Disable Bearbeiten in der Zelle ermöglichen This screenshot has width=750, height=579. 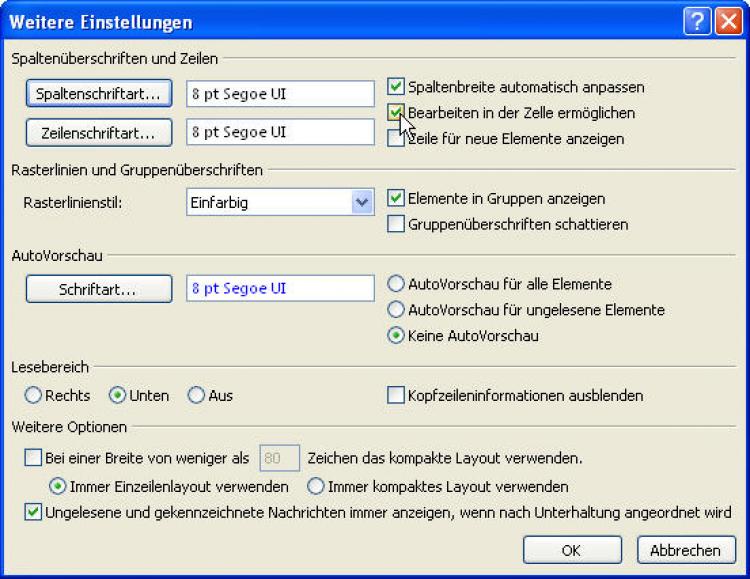pos(396,114)
